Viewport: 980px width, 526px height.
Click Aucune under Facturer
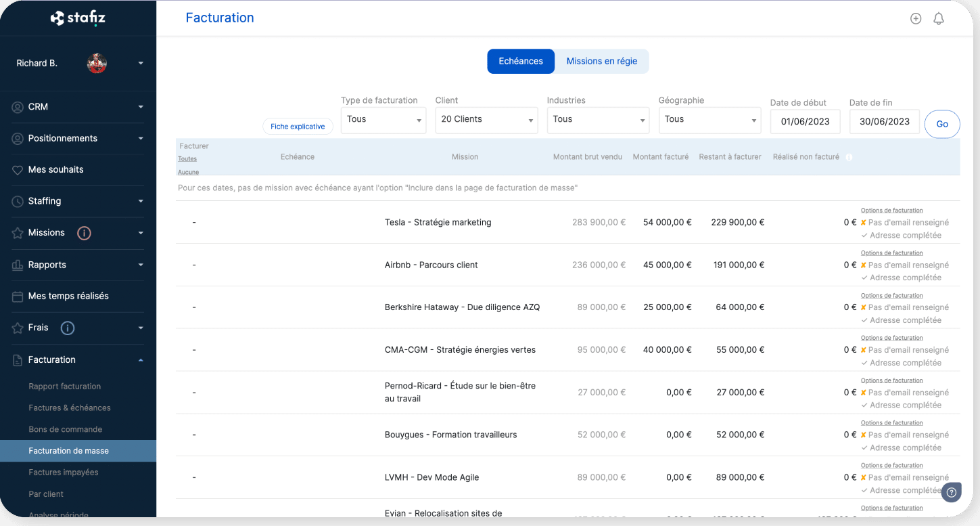point(188,172)
